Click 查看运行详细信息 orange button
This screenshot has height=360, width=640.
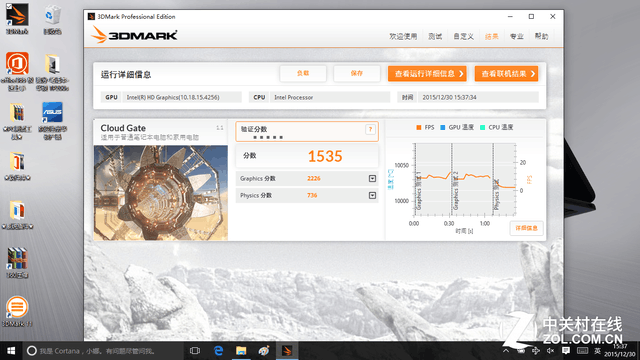tap(427, 73)
